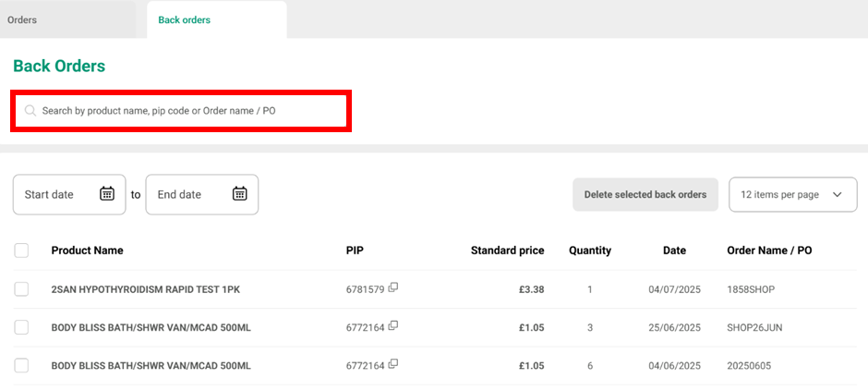This screenshot has width=868, height=391.
Task: Click the 2SAN HYPOTHYROIDISM RAPID TEST 1PK product name
Action: pyautogui.click(x=145, y=289)
